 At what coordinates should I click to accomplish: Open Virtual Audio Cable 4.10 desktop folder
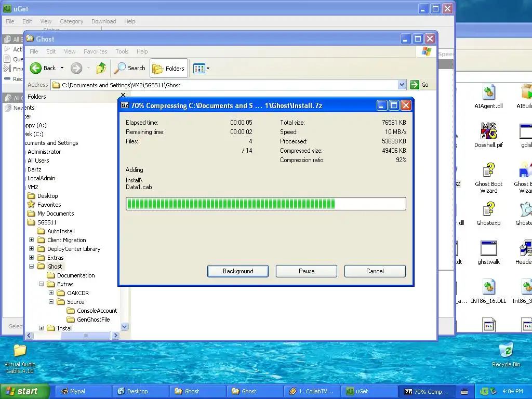tap(20, 351)
